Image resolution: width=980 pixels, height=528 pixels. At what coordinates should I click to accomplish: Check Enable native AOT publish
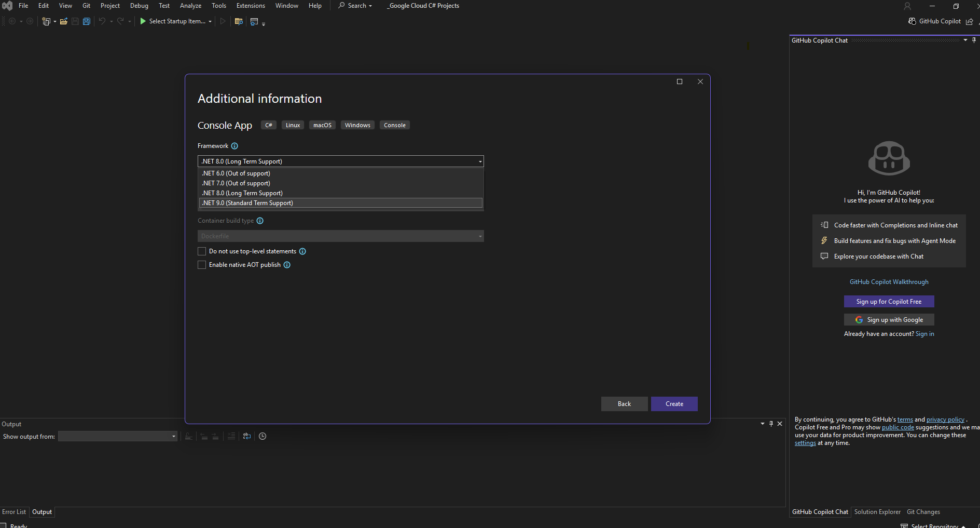point(202,265)
